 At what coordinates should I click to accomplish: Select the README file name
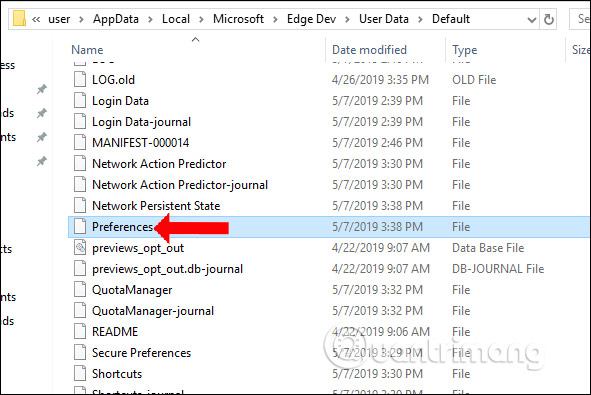point(115,332)
